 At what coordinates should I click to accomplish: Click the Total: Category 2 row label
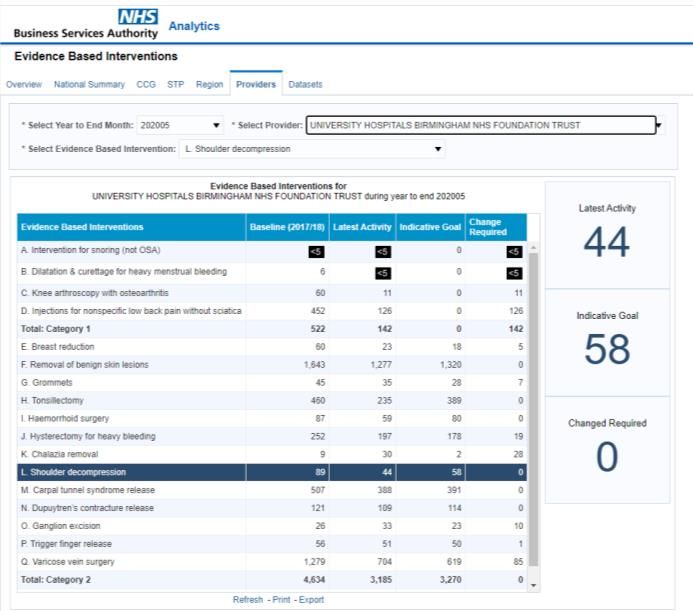coord(56,580)
